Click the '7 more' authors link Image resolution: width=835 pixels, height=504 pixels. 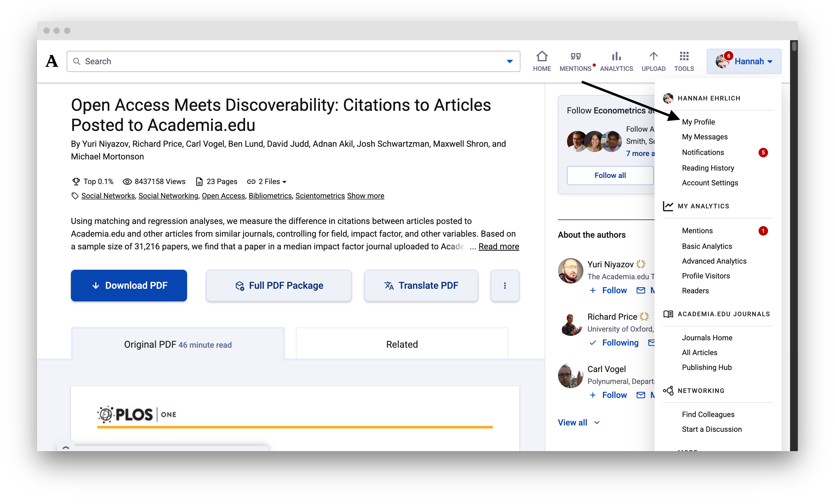click(640, 153)
